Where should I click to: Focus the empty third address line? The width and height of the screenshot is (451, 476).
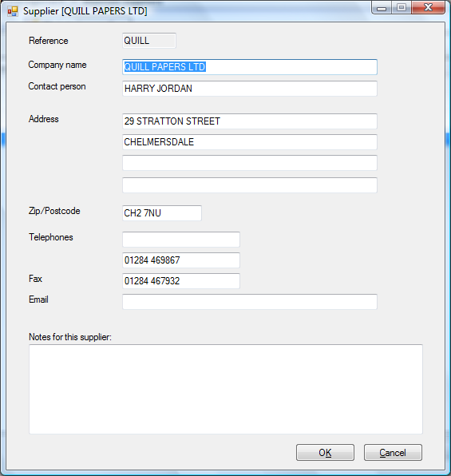click(250, 163)
